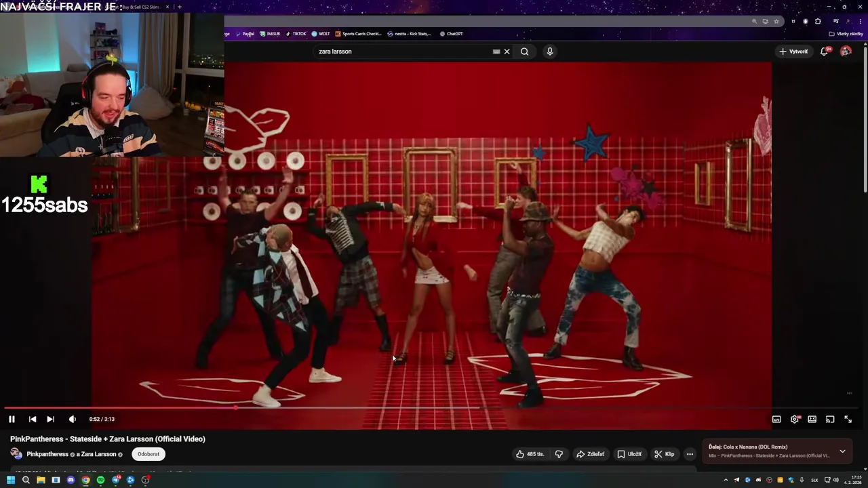Image resolution: width=868 pixels, height=488 pixels.
Task: Switch SLK keyboard language indicator
Action: pos(814,480)
